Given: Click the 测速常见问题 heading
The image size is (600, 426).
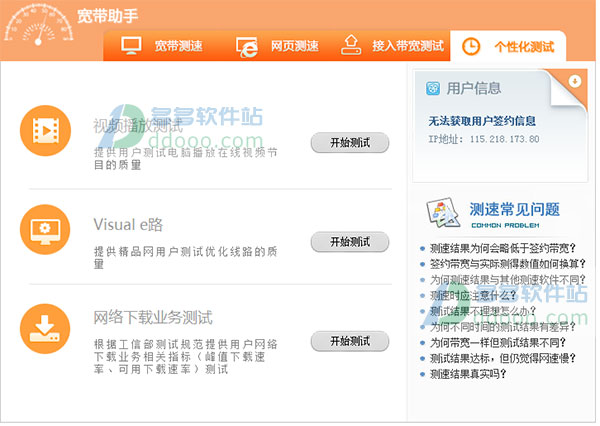Looking at the screenshot, I should (515, 209).
